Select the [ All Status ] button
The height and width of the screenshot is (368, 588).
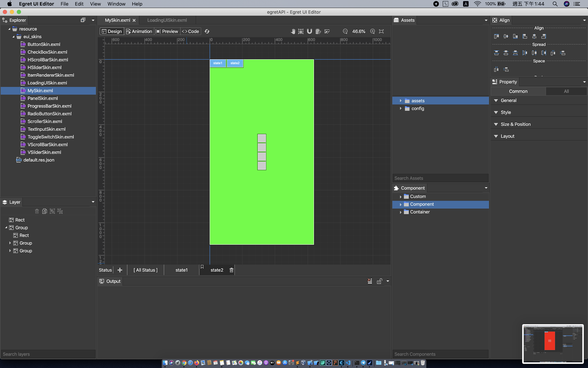point(145,270)
